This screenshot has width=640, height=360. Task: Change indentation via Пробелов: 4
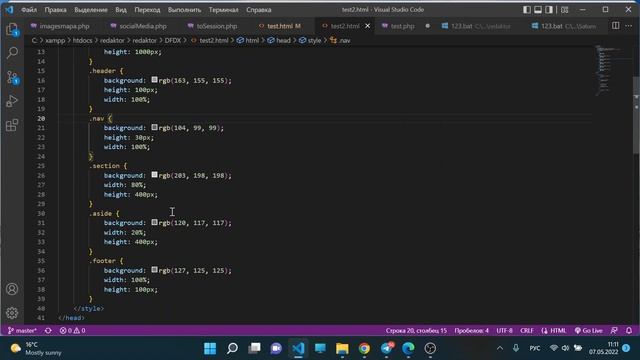coord(471,331)
